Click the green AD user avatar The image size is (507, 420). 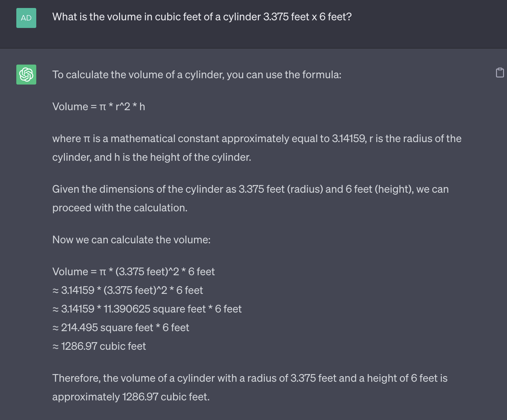coord(26,18)
